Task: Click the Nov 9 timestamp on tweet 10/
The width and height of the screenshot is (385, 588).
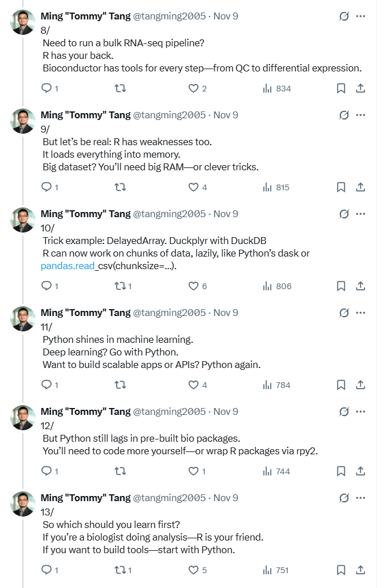Action: click(225, 214)
